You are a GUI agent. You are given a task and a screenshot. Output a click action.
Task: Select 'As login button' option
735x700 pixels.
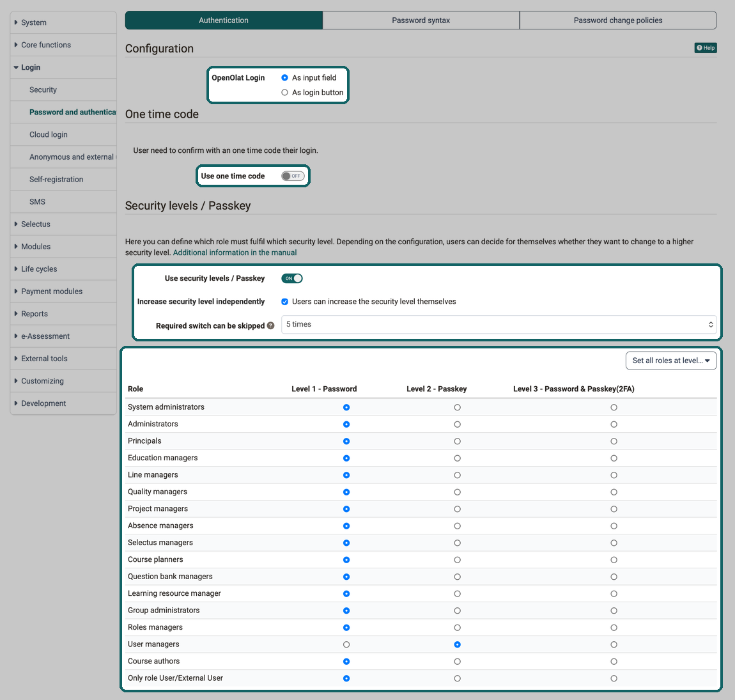pyautogui.click(x=284, y=92)
